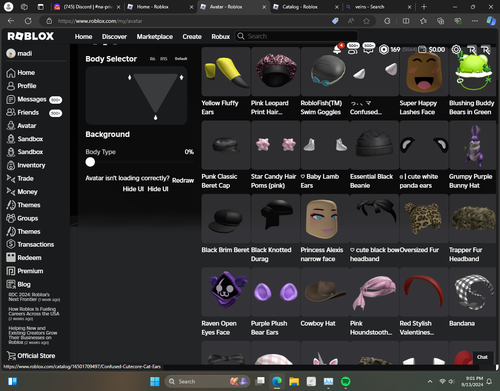Open How Roblox Is Fueling Careers blog link
Screen dimensions: 500x391
[34, 314]
